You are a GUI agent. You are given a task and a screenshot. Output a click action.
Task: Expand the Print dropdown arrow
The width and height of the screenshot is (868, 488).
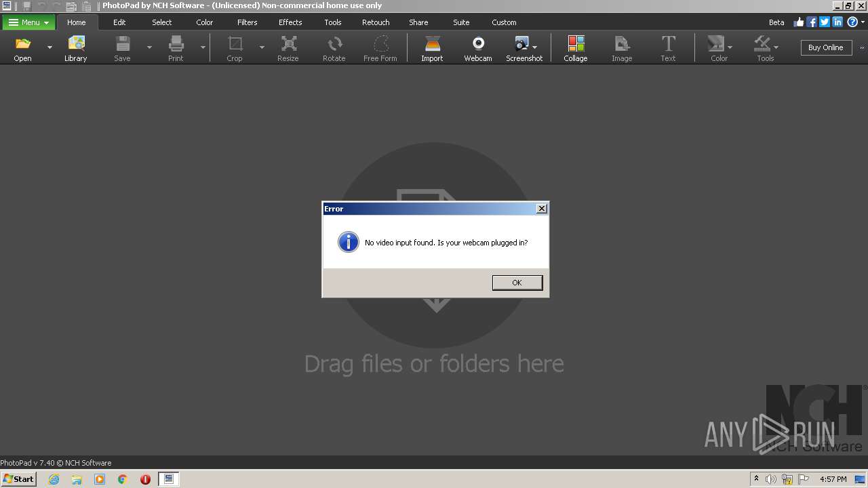[203, 47]
